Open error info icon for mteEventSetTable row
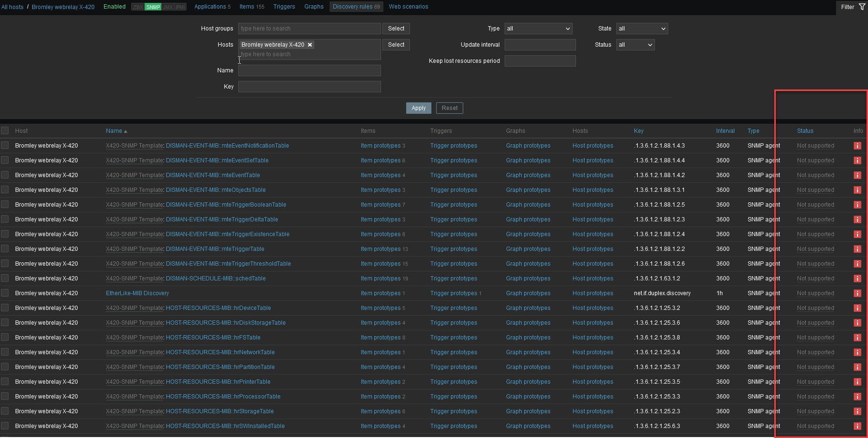The width and height of the screenshot is (868, 438). coord(858,160)
